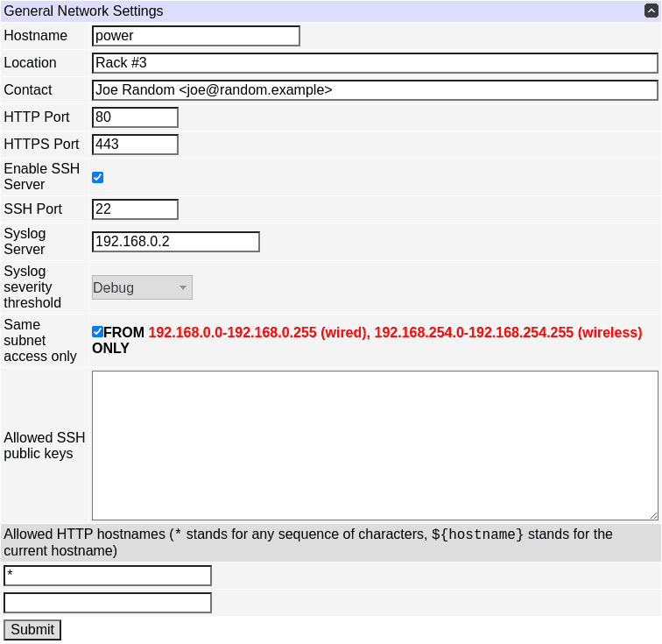Uncheck Same subnet access only checkbox
This screenshot has width=662, height=644.
click(x=98, y=332)
